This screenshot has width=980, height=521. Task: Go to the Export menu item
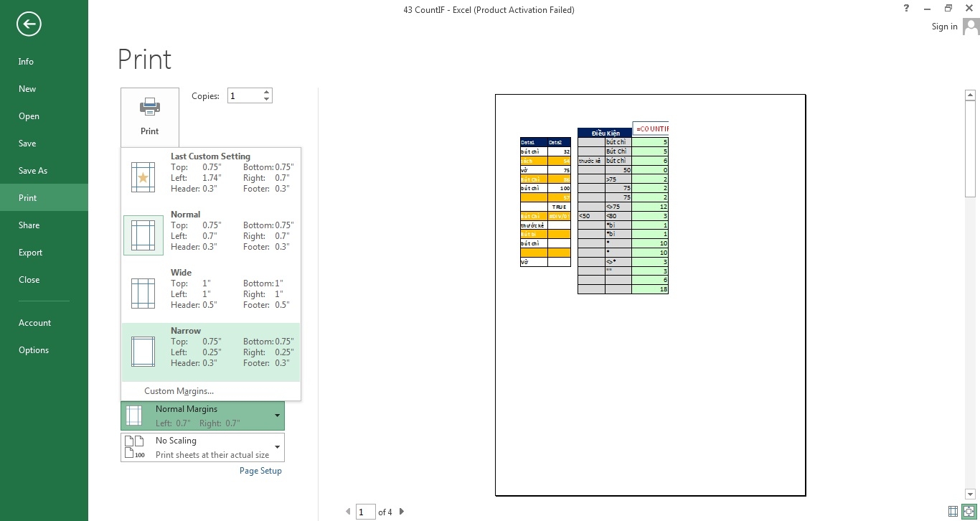31,253
